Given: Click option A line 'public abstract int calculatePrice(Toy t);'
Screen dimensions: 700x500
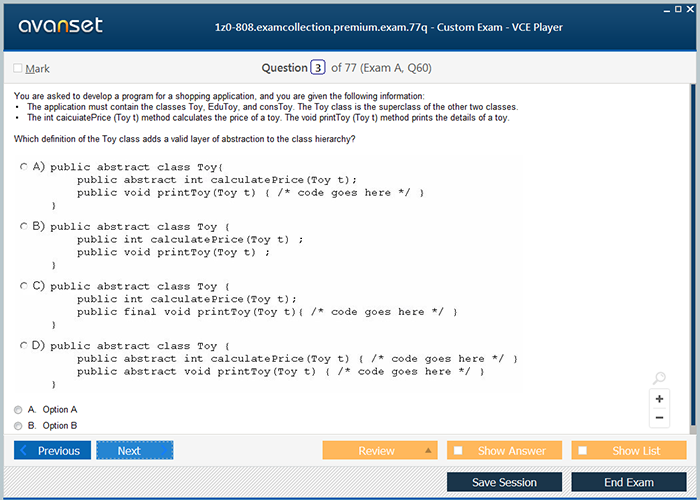Looking at the screenshot, I should pos(217,180).
